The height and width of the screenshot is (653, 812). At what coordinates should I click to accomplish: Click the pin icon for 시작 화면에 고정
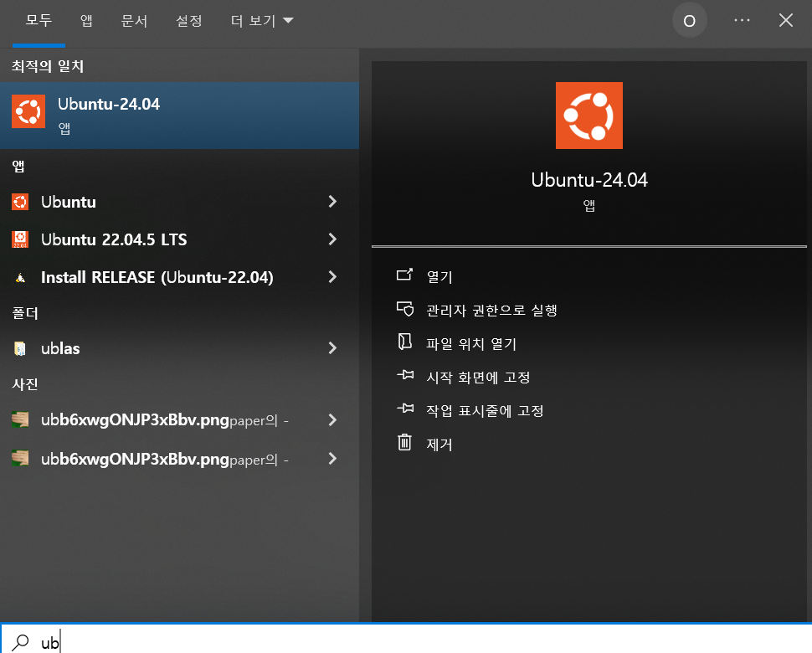[405, 375]
